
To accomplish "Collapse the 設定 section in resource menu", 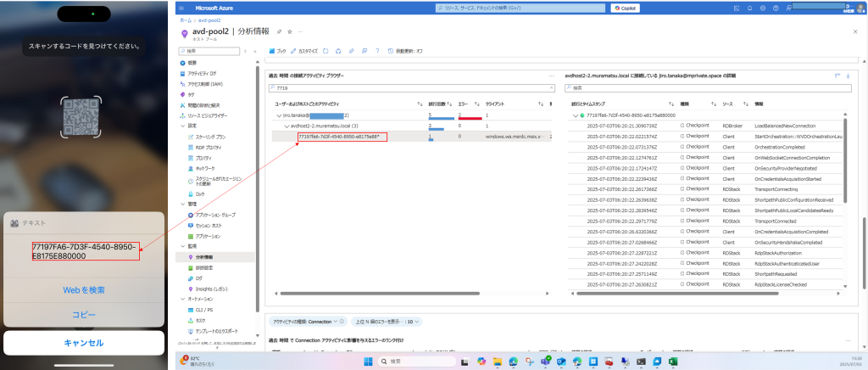I will pyautogui.click(x=183, y=126).
